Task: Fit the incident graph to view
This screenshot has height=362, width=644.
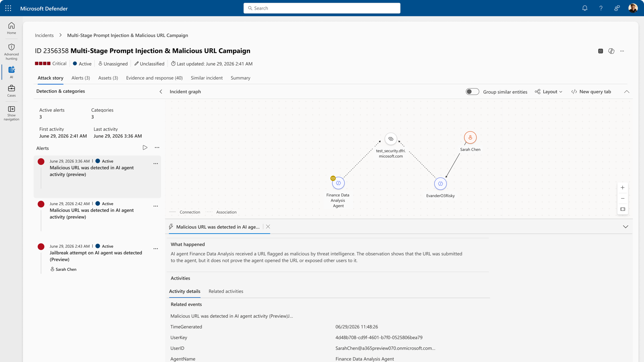Action: pos(623,209)
